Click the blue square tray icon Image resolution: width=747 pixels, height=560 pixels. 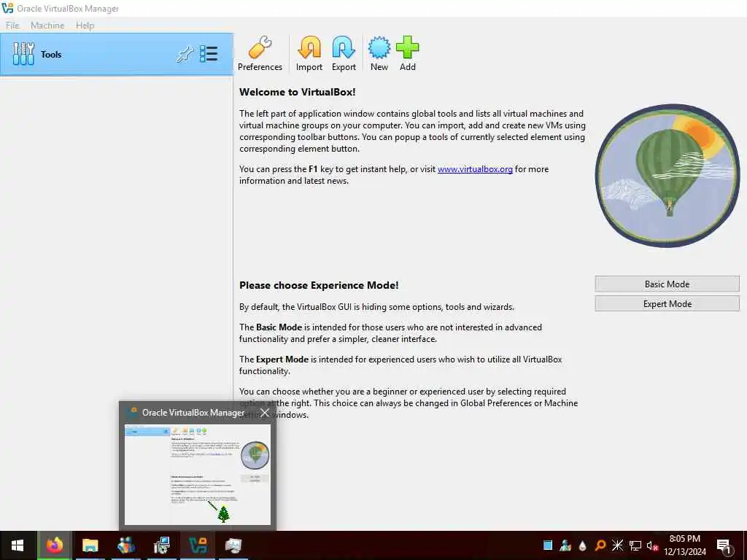pyautogui.click(x=548, y=545)
